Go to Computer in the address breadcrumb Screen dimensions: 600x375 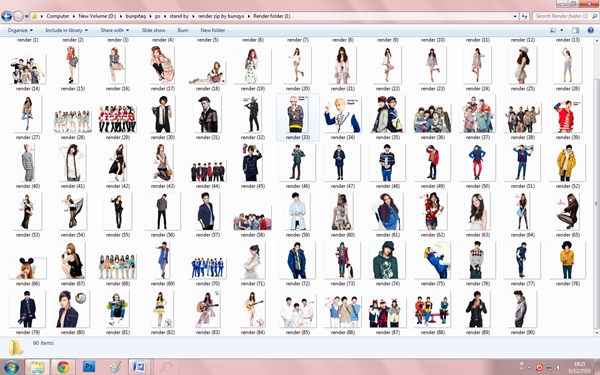[x=58, y=16]
